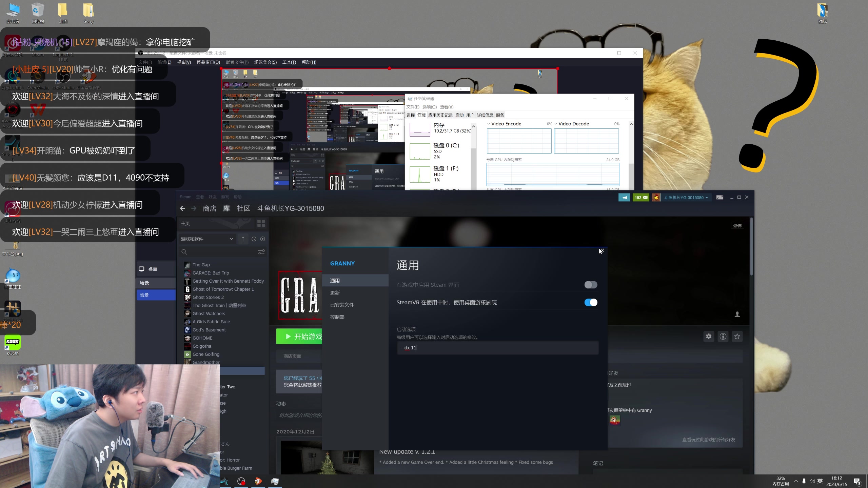The width and height of the screenshot is (868, 488).
Task: Enable Steam overlay in game toggle
Action: (591, 285)
